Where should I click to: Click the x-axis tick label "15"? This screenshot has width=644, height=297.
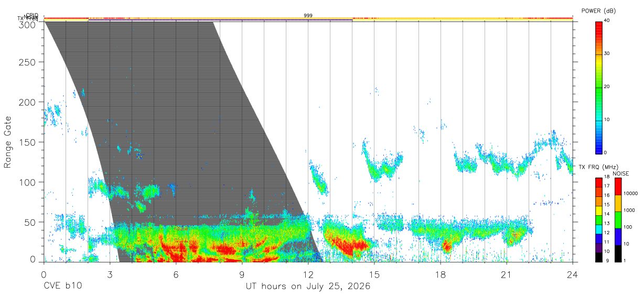tap(374, 274)
